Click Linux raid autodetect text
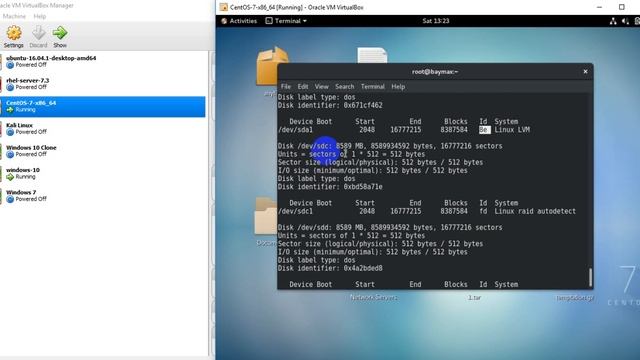640x360 pixels. click(535, 211)
